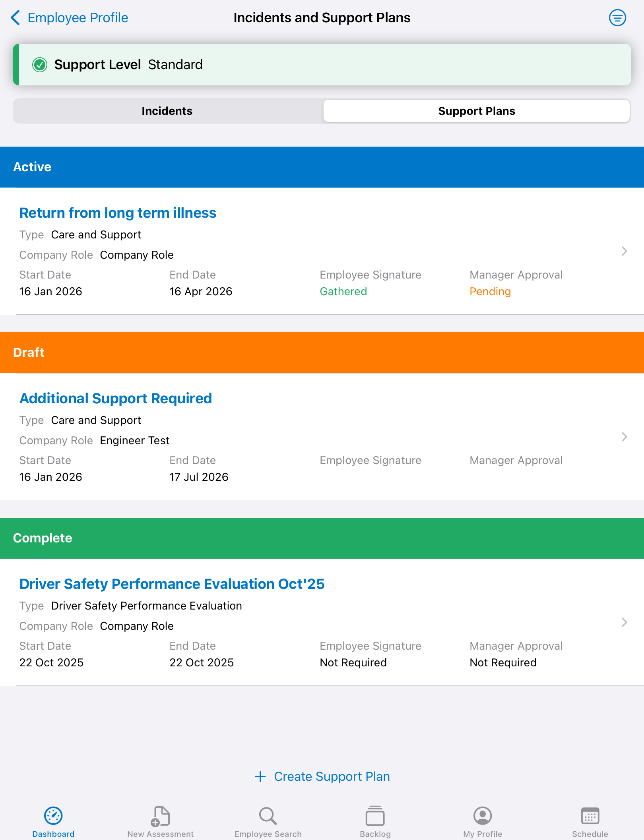Tap 16 Jan 2026 start date in Active plan
The width and height of the screenshot is (644, 840).
(51, 292)
